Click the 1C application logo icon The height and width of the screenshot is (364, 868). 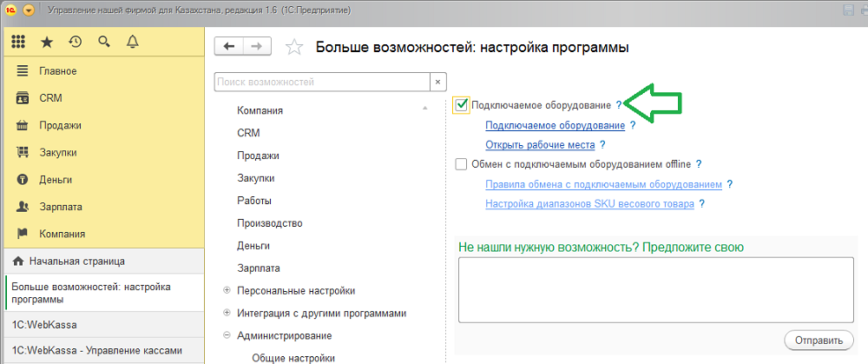[x=10, y=10]
